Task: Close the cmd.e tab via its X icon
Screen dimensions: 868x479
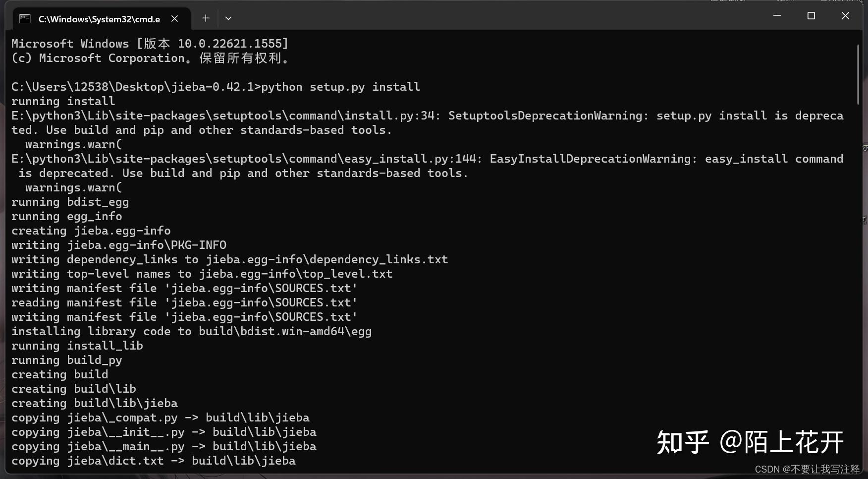Action: point(174,18)
